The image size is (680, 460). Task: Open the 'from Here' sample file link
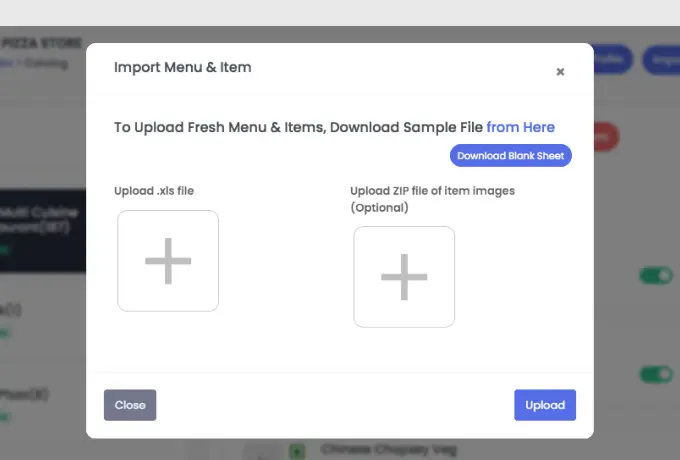520,127
